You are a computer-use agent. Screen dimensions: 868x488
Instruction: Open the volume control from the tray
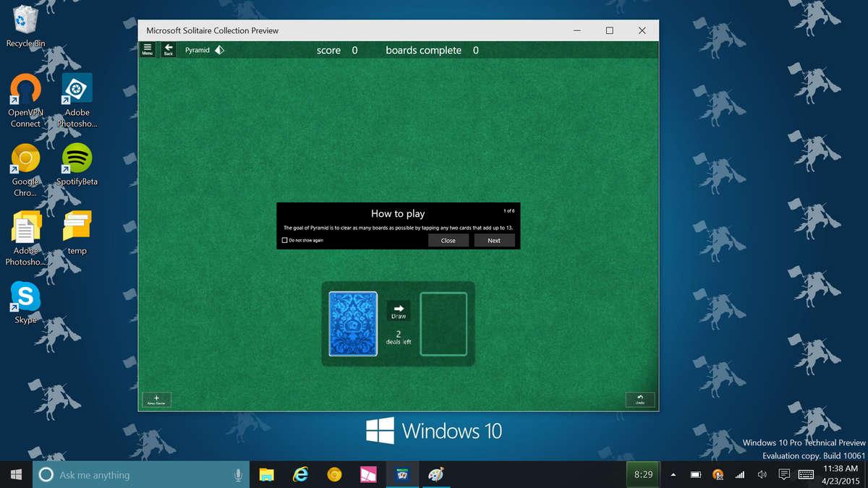762,475
